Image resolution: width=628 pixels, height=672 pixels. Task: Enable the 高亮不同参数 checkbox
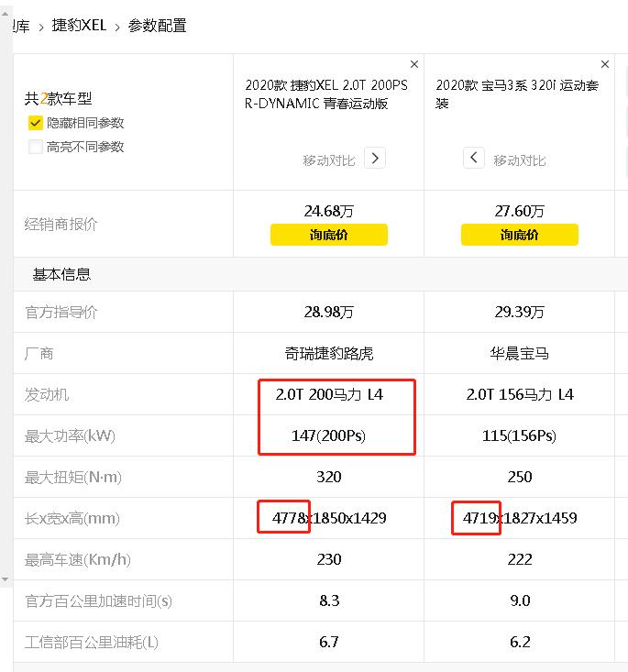(35, 147)
